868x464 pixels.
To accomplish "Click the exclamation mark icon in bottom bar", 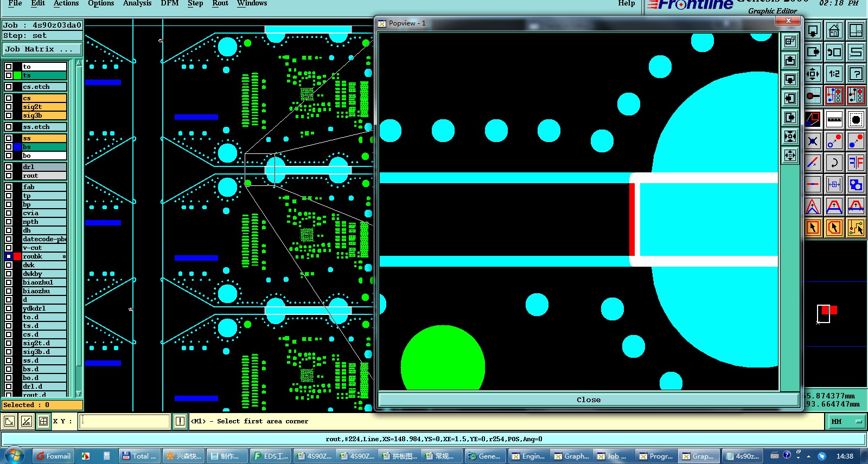I will click(180, 421).
